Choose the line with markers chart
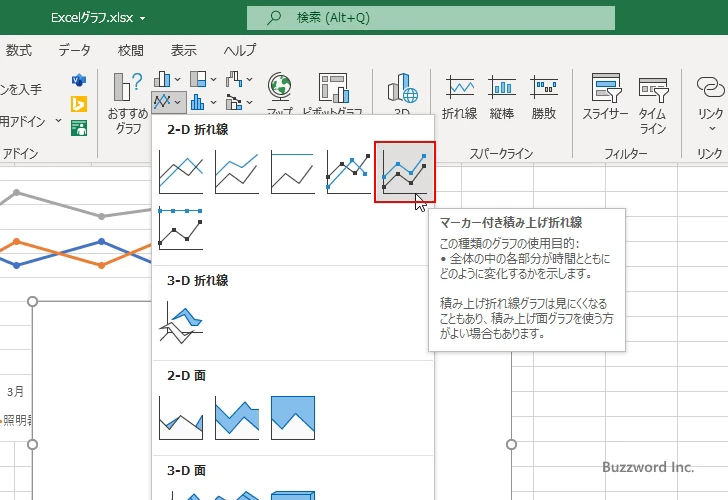728x500 pixels. (x=348, y=172)
